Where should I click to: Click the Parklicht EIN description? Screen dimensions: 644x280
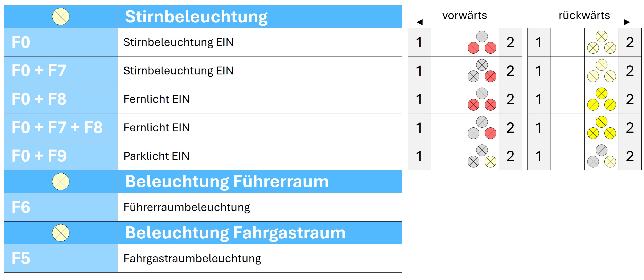pyautogui.click(x=156, y=156)
